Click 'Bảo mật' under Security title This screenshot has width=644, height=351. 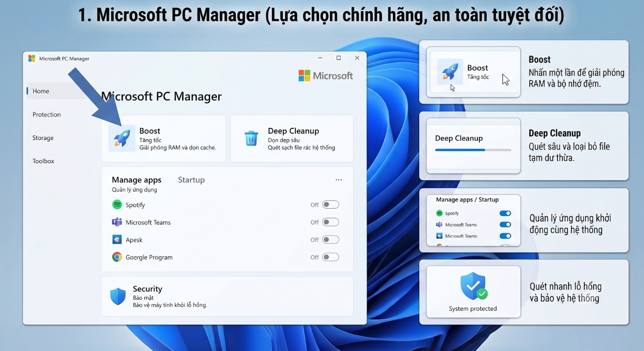pos(143,298)
